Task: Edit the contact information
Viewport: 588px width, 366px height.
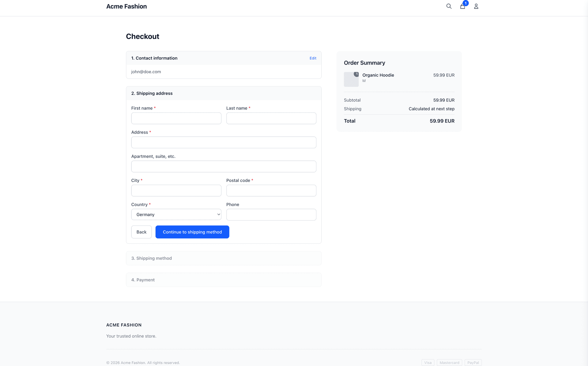Action: [313, 58]
